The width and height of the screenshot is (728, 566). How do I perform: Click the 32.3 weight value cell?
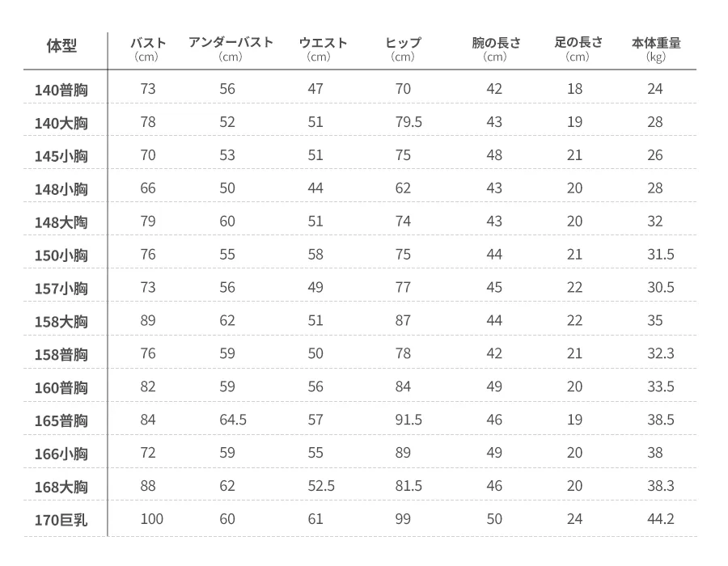pos(660,353)
